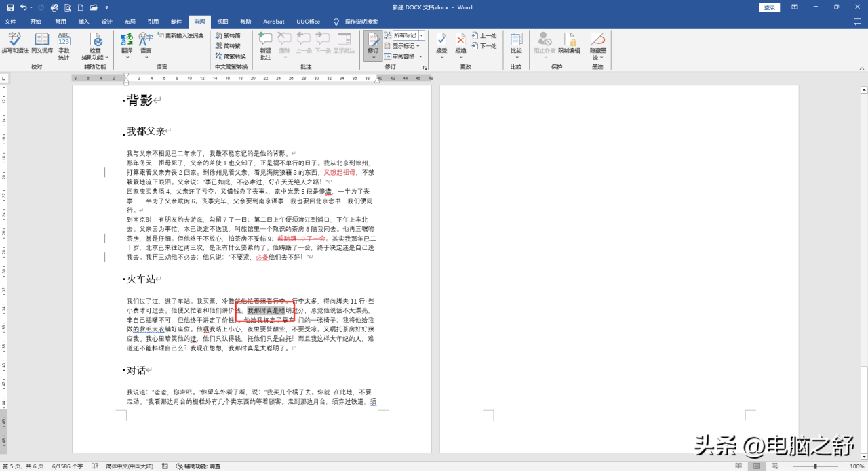The height and width of the screenshot is (471, 868).
Task: Expand the 审阅窗格 dropdown arrow
Action: (420, 56)
